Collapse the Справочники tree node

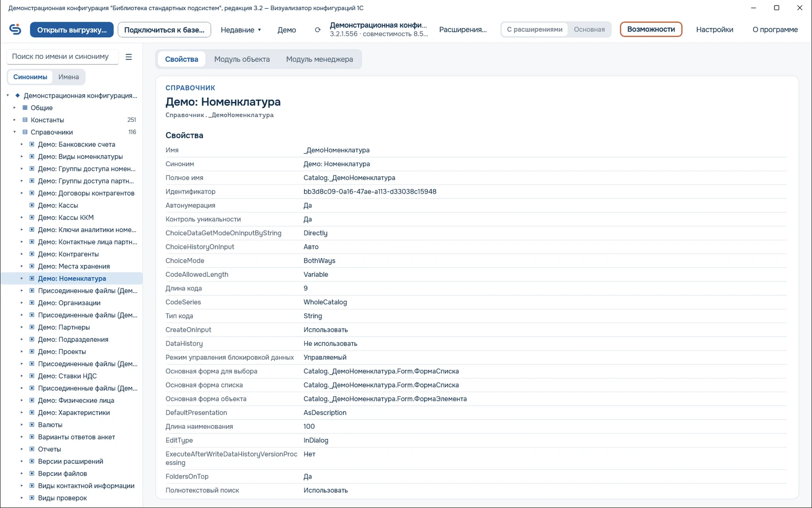[x=15, y=132]
